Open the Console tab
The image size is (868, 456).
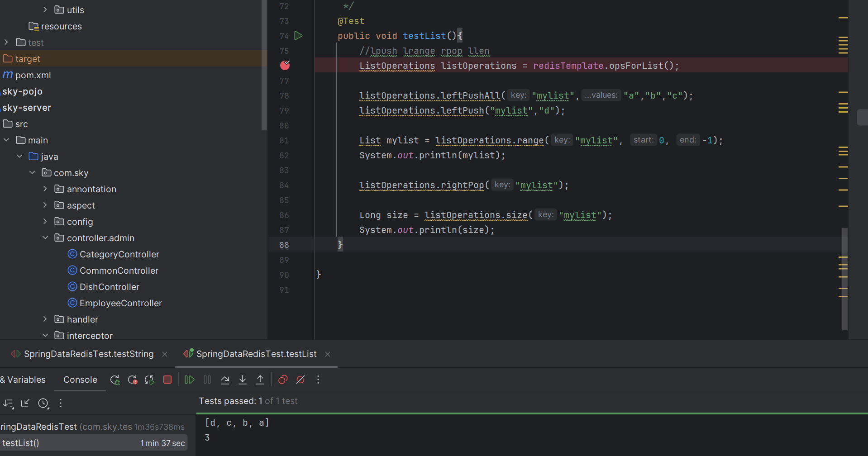pos(80,380)
